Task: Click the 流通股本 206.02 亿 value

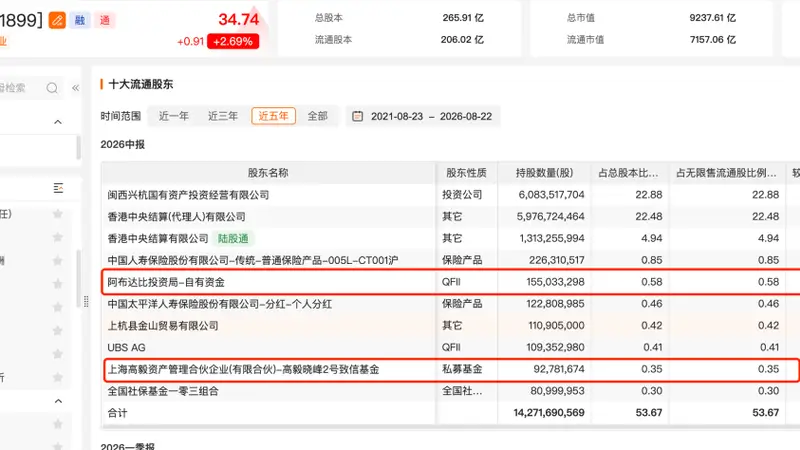Action: click(x=462, y=40)
